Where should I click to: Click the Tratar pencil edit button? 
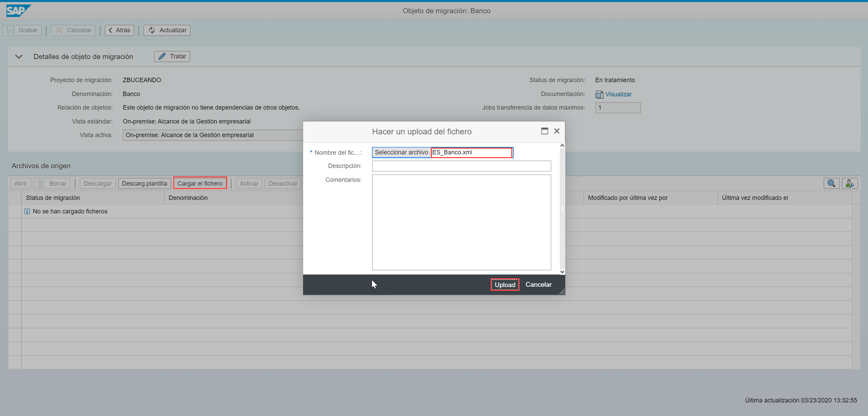[x=172, y=56]
